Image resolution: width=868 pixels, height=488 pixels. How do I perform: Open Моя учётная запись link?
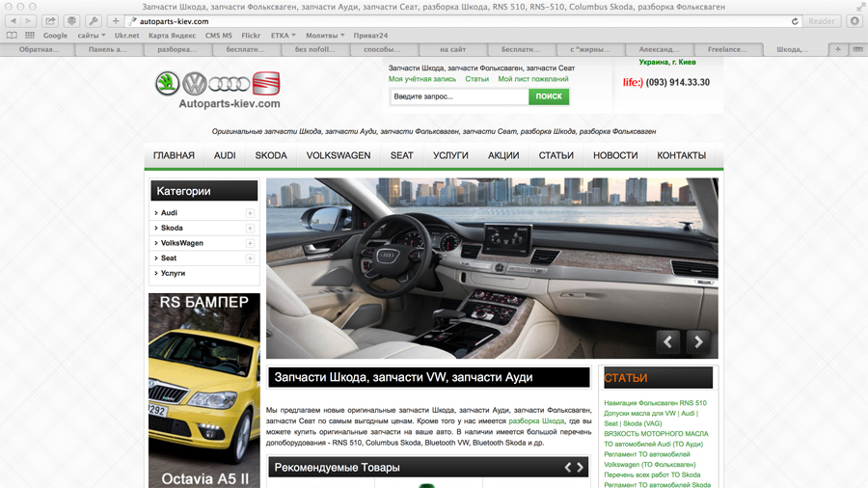point(422,79)
